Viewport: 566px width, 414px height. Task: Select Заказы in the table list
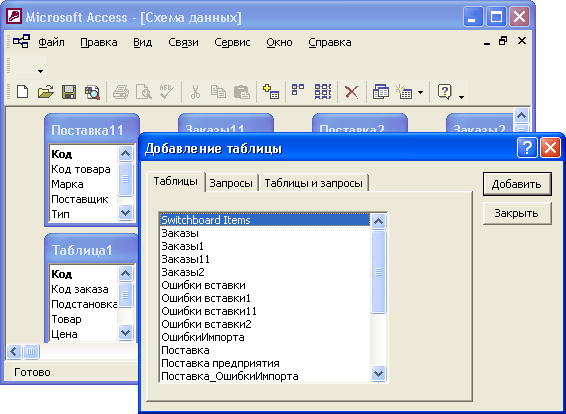pos(265,233)
